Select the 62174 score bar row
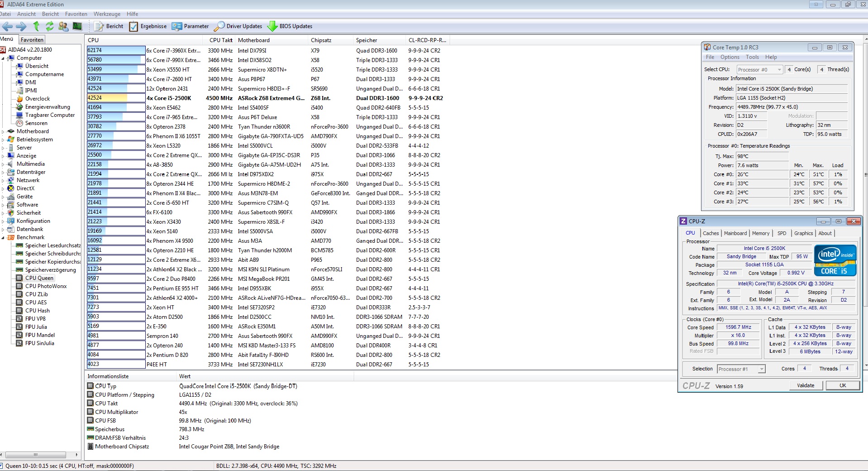This screenshot has width=868, height=471. pyautogui.click(x=116, y=50)
